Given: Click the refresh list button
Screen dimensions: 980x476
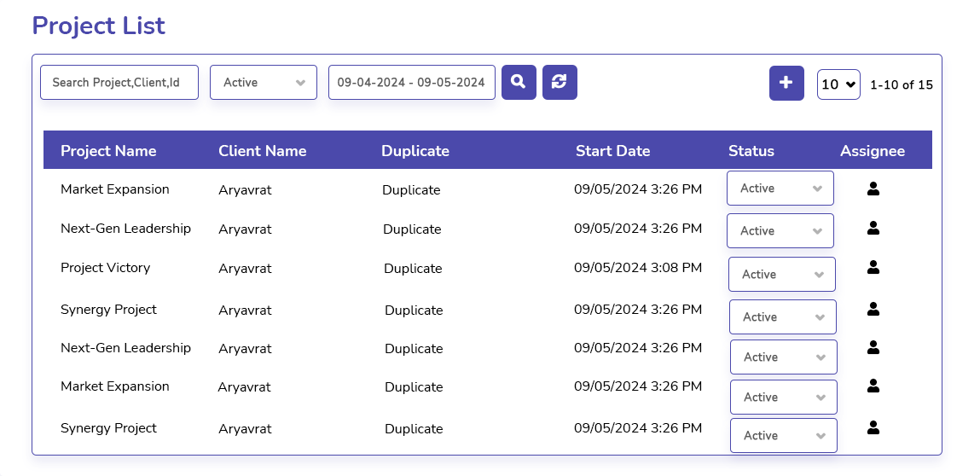Looking at the screenshot, I should pyautogui.click(x=560, y=82).
